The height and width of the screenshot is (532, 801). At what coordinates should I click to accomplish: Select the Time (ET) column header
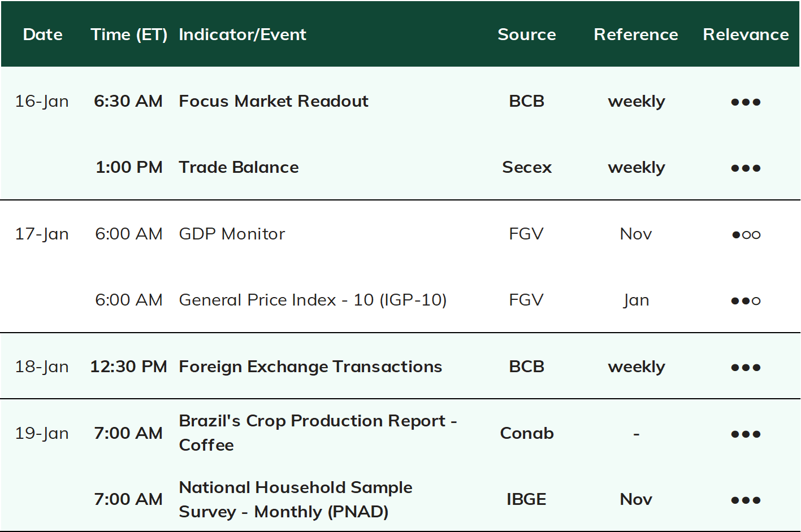click(129, 35)
